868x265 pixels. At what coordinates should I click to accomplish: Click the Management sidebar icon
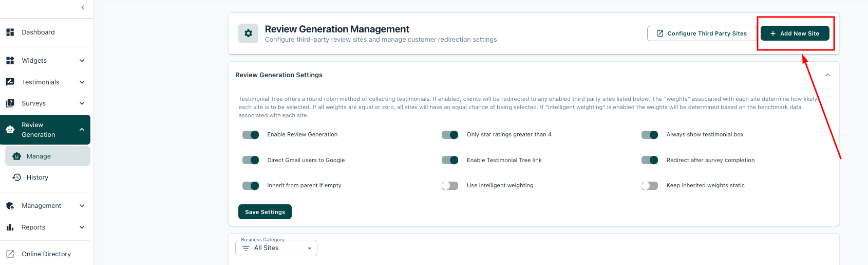pos(10,206)
